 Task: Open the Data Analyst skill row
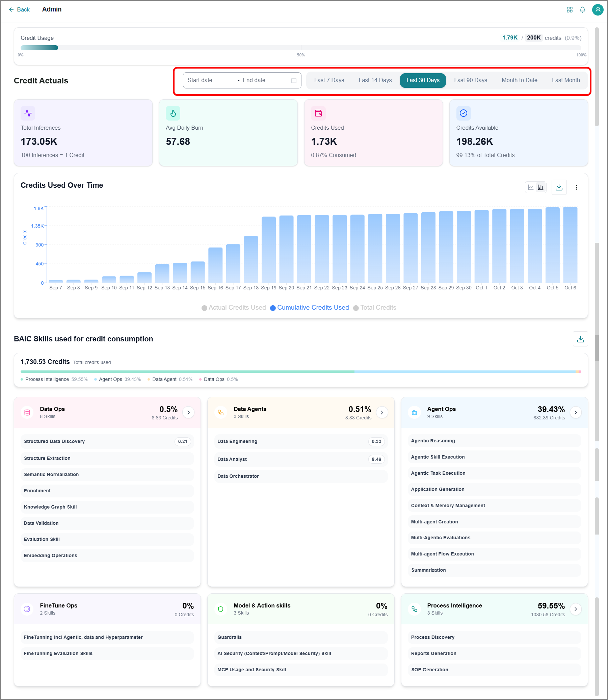click(300, 459)
